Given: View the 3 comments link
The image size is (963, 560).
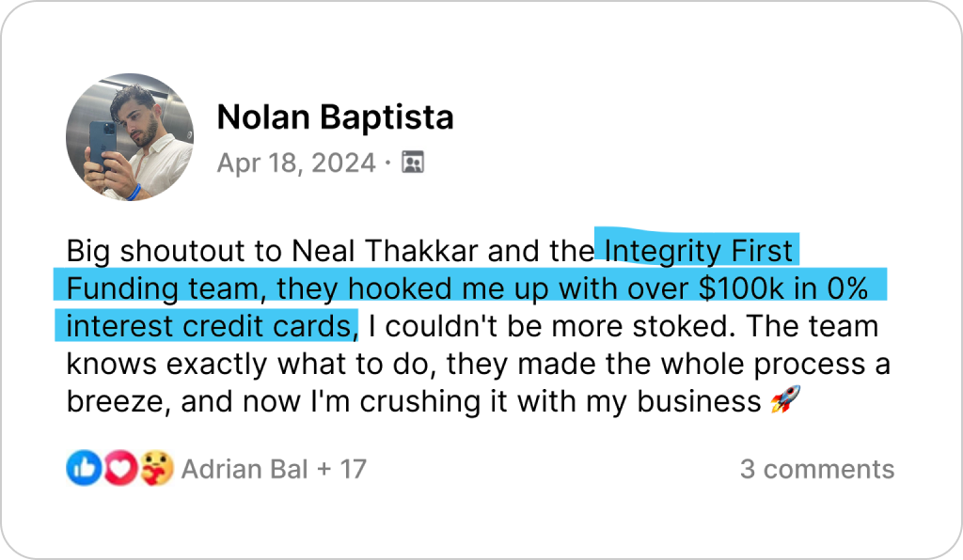Looking at the screenshot, I should (817, 469).
